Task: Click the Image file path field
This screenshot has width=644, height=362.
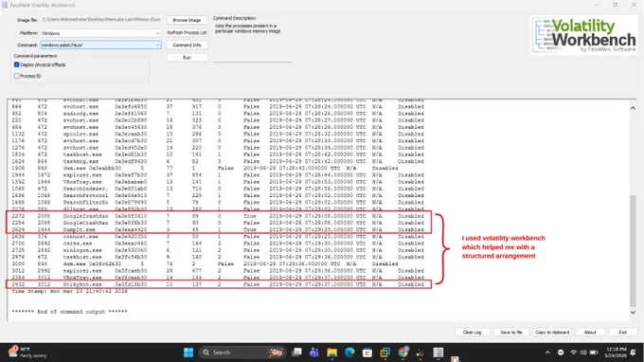Action: click(x=101, y=20)
